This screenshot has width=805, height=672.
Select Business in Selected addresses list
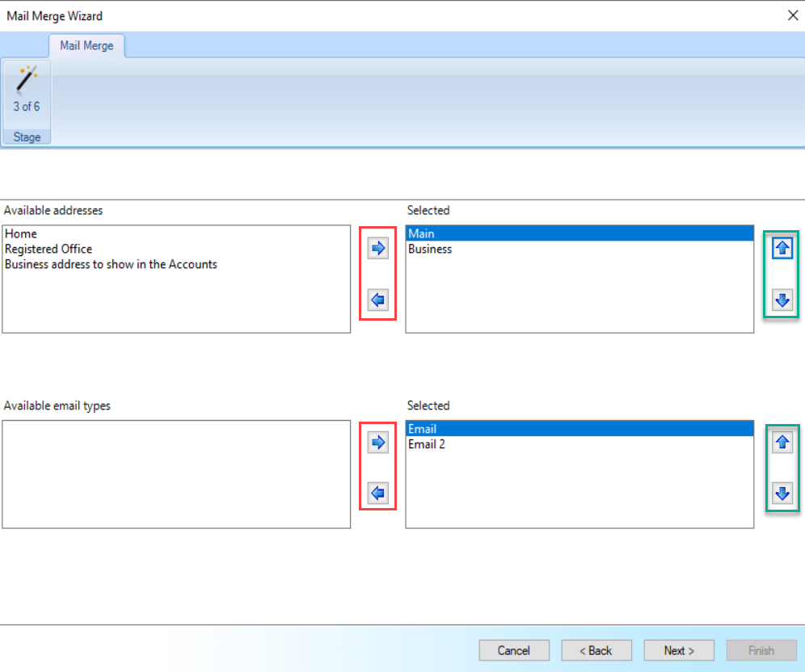point(580,249)
